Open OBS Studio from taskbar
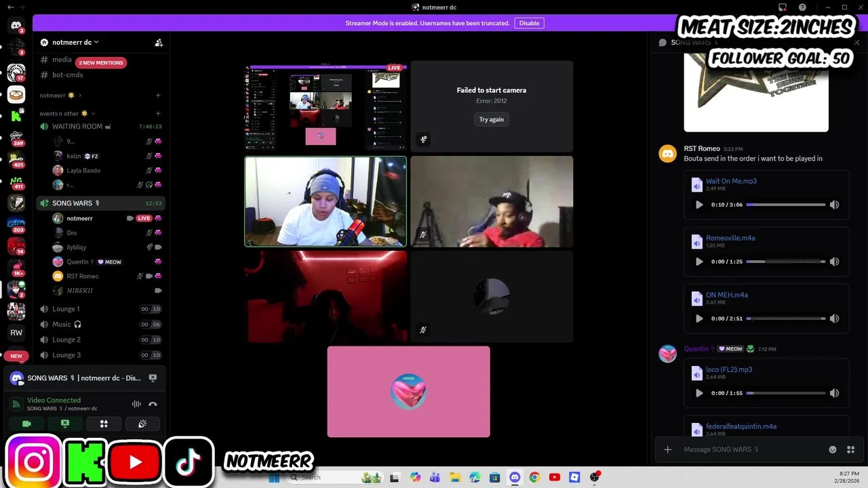Viewport: 868px width, 488px height. 595,477
